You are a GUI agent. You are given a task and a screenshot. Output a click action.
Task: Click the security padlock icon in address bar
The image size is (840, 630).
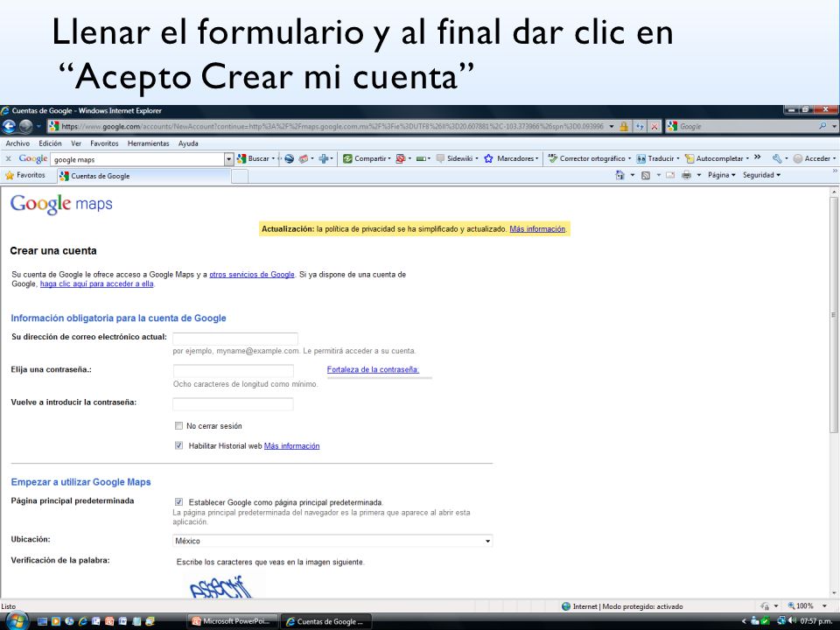[624, 126]
